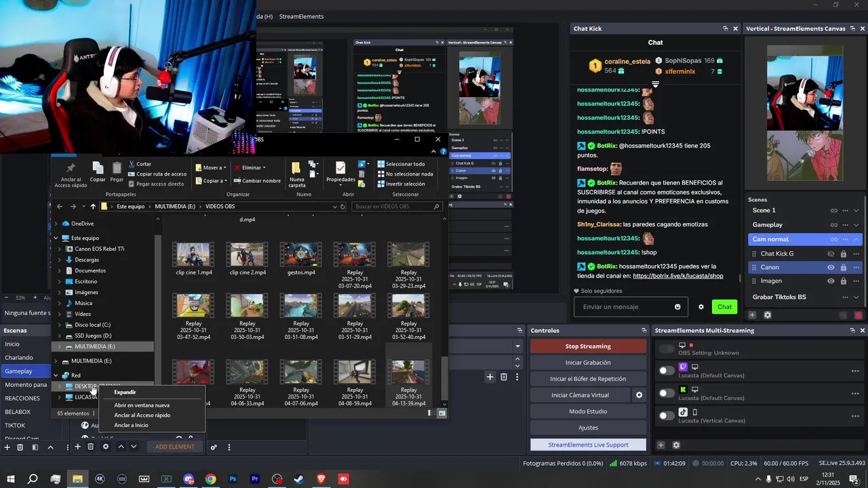Select Charlando scene in Escenas dock
Viewport: 868px width, 488px height.
pyautogui.click(x=26, y=357)
